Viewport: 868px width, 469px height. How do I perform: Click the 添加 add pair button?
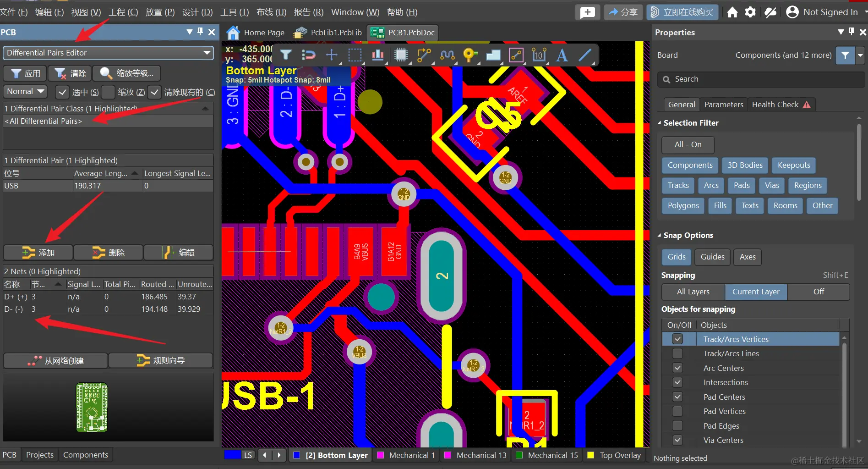coord(38,252)
